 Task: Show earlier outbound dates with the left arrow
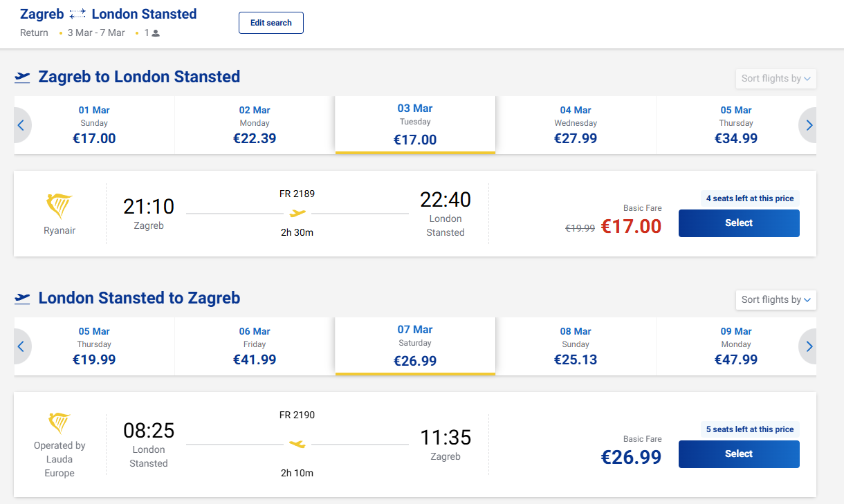[21, 125]
